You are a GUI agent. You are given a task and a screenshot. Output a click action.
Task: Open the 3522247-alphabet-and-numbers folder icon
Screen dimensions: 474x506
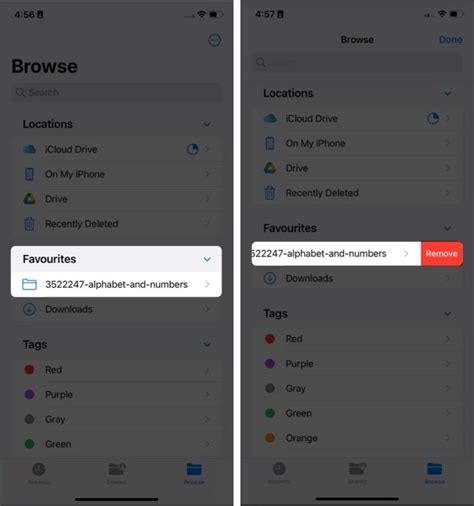tap(29, 284)
